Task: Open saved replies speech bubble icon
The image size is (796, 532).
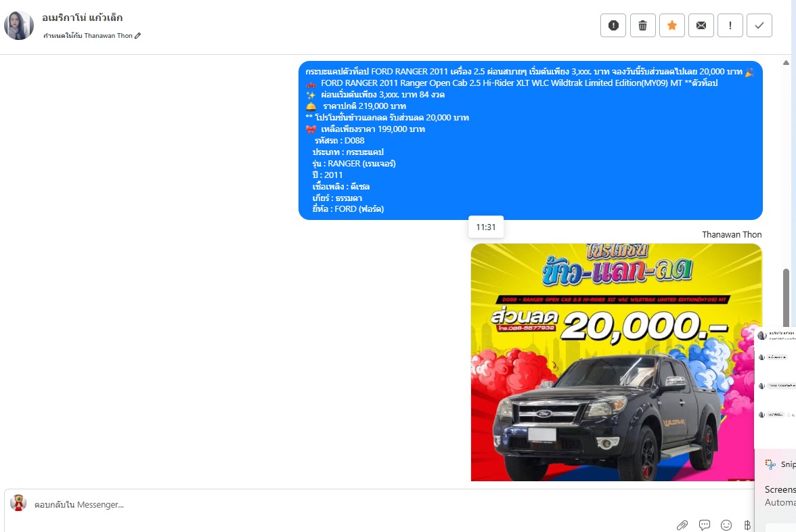Action: (x=704, y=525)
